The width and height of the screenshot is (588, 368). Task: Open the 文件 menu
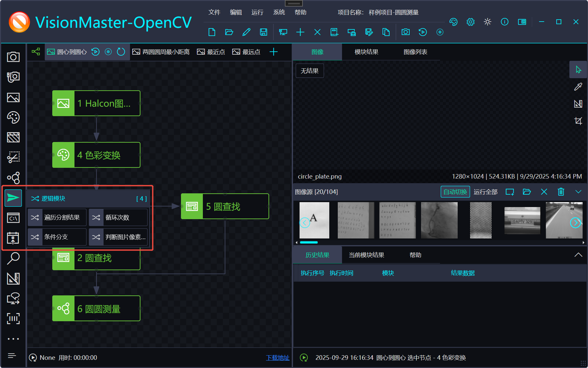point(214,12)
